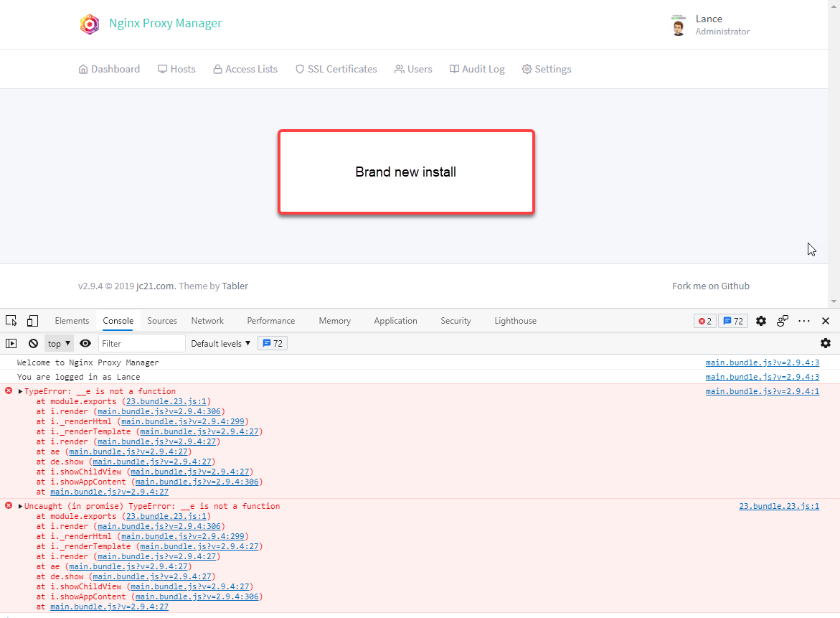Open the Users page
The image size is (840, 618).
tap(413, 69)
